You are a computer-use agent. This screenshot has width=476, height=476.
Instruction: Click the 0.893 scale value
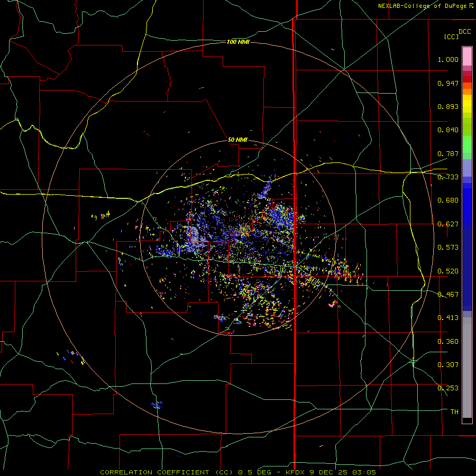pyautogui.click(x=448, y=106)
